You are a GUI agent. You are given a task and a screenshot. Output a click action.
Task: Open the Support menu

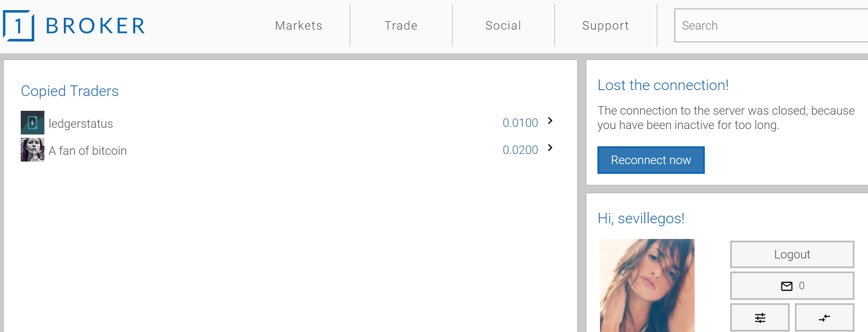(x=605, y=26)
